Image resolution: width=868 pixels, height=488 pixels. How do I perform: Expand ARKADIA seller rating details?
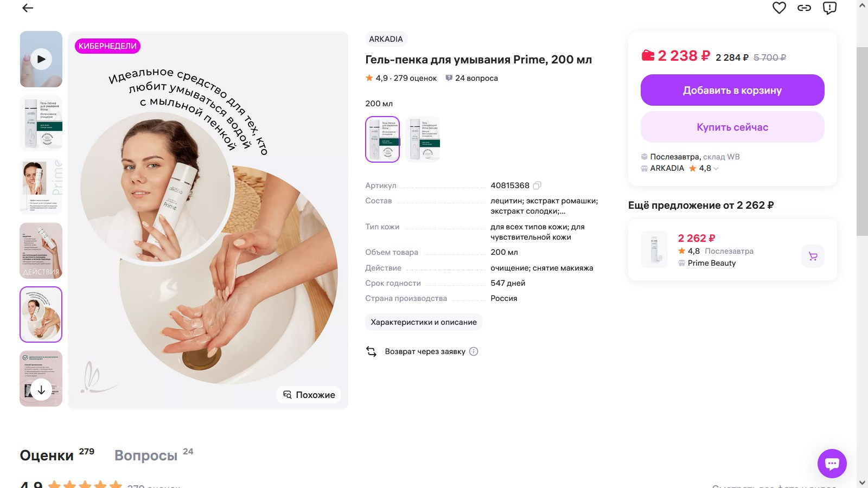click(716, 168)
